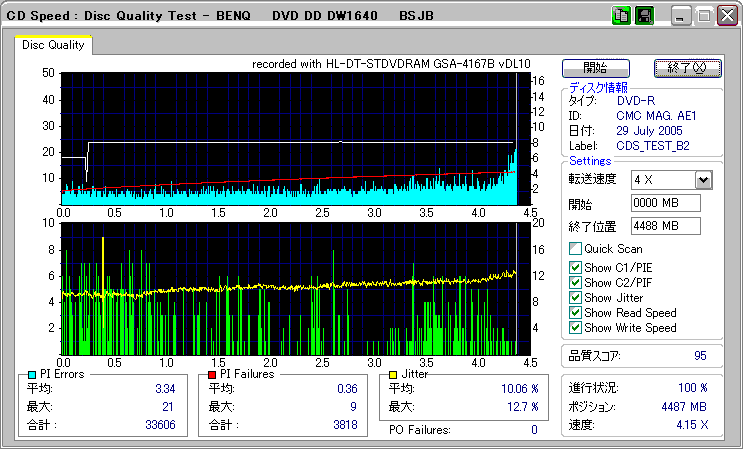Toggle Show Write Speed checkbox
This screenshot has width=743, height=449.
pyautogui.click(x=575, y=328)
